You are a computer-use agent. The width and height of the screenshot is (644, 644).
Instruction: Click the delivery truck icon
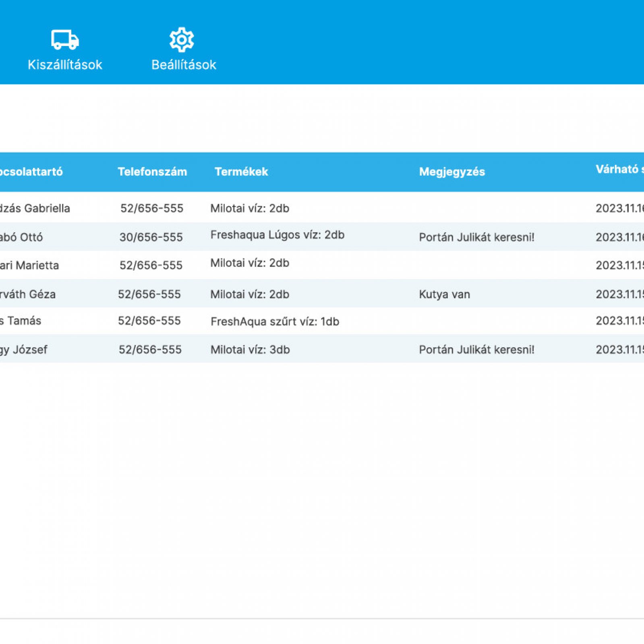coord(65,39)
